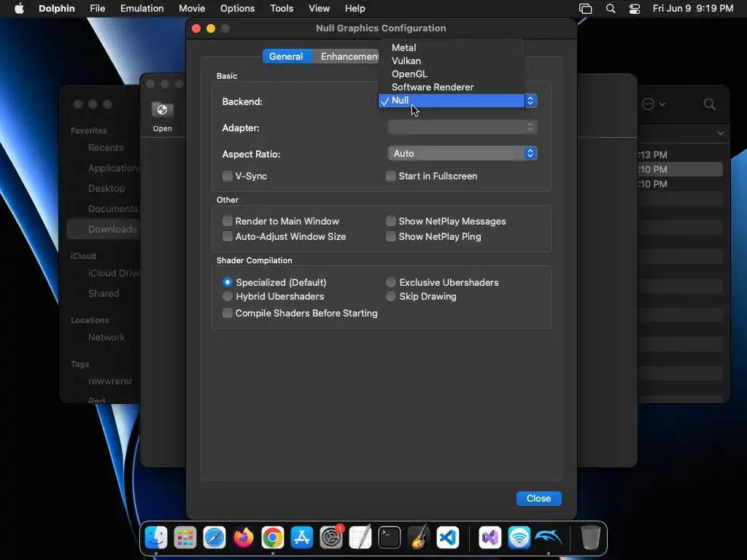Enable the V-Sync checkbox

pyautogui.click(x=228, y=176)
